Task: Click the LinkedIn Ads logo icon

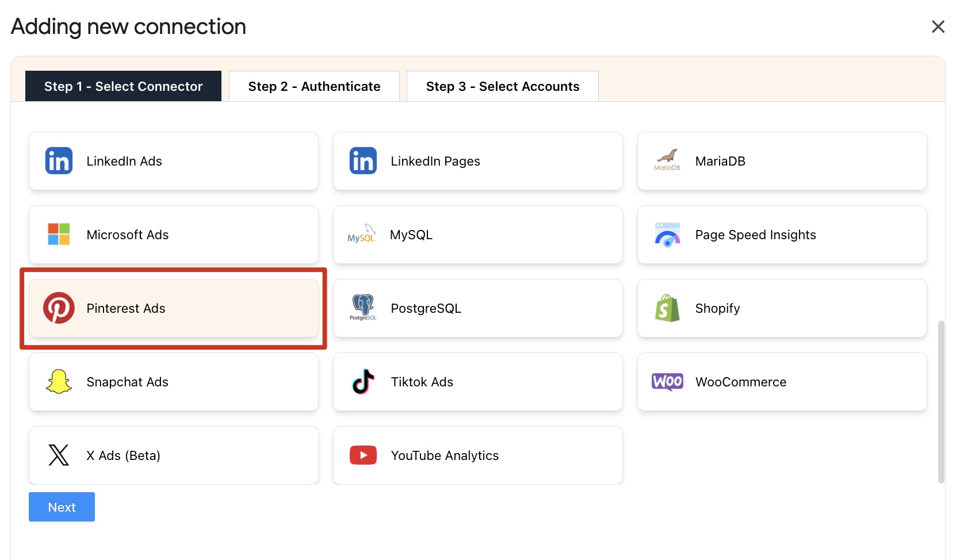Action: point(59,161)
